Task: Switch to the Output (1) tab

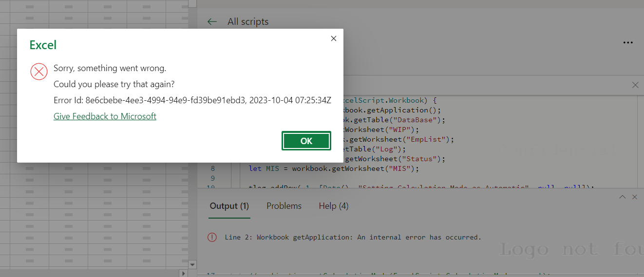Action: coord(229,206)
